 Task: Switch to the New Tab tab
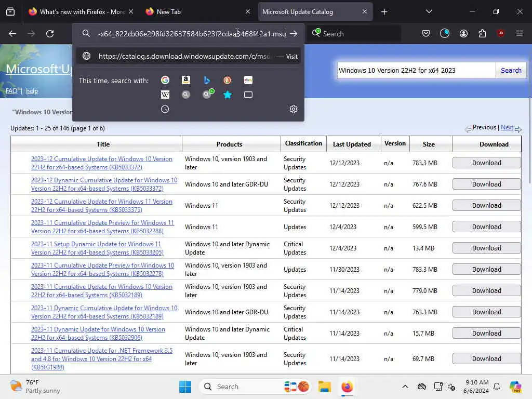[198, 12]
